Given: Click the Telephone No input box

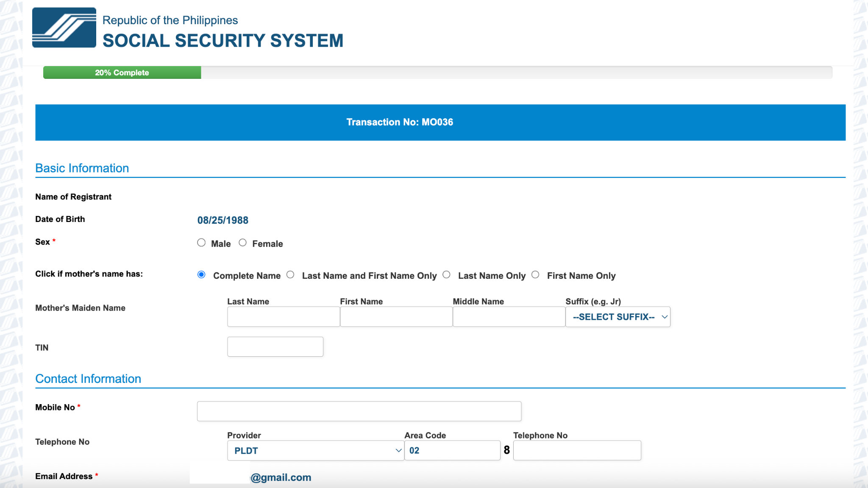Looking at the screenshot, I should (x=577, y=451).
